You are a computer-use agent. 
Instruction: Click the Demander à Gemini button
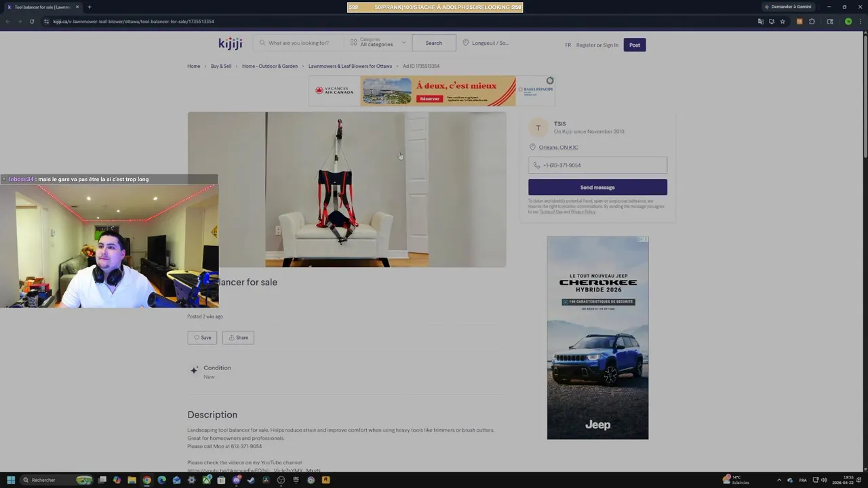point(788,7)
